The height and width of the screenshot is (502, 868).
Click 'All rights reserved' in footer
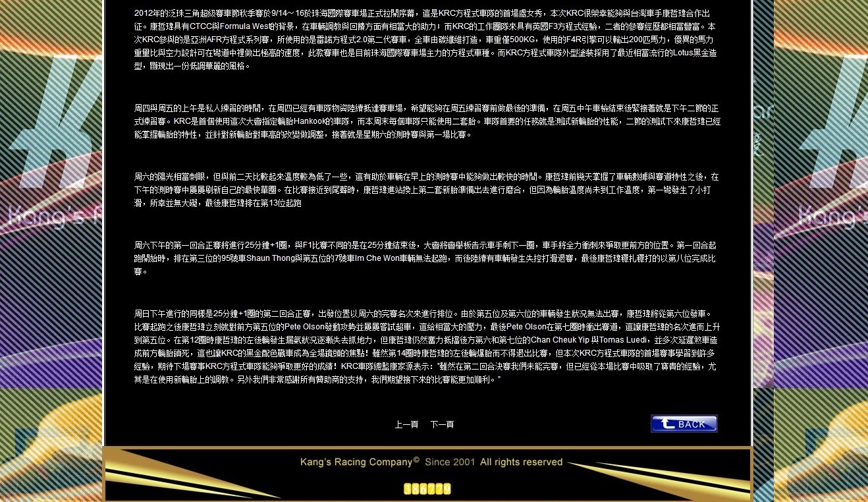tap(521, 462)
